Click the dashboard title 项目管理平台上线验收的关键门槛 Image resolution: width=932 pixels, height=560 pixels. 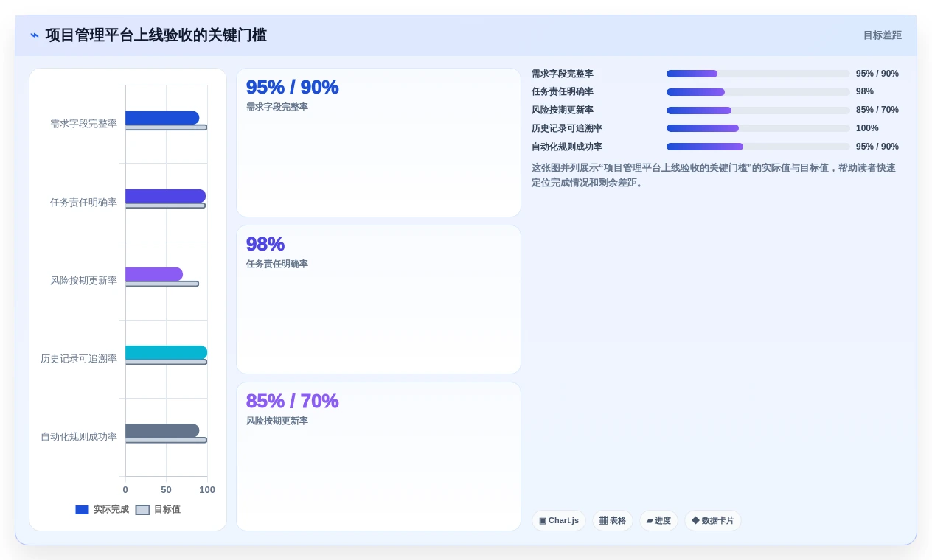coord(156,35)
